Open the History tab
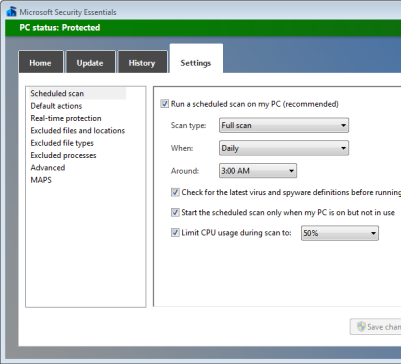401x364 pixels. tap(142, 62)
